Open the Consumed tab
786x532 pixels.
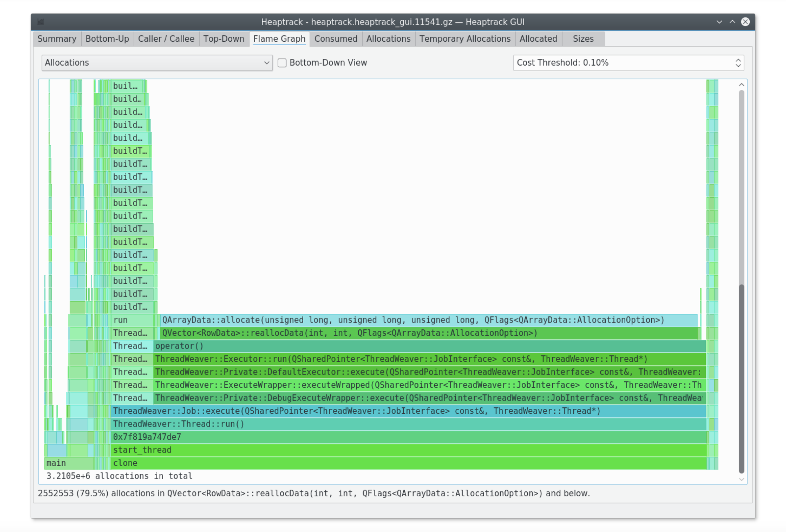tap(336, 39)
